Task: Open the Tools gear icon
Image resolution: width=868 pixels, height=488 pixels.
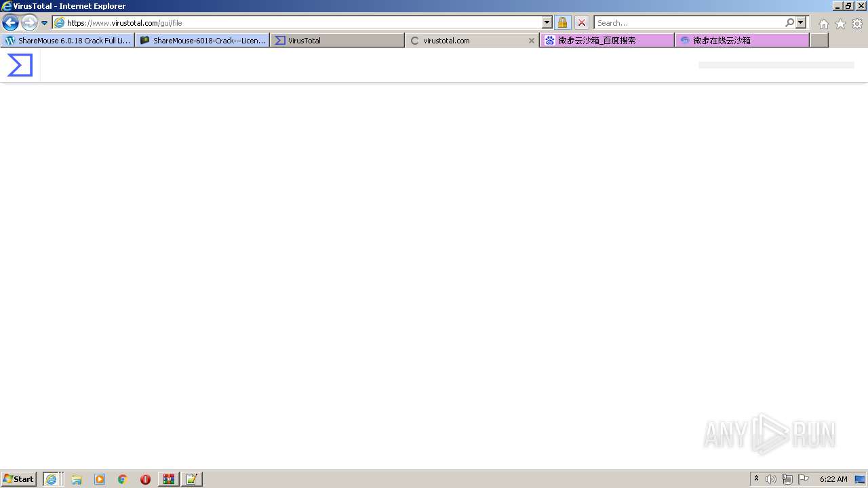Action: pyautogui.click(x=857, y=24)
